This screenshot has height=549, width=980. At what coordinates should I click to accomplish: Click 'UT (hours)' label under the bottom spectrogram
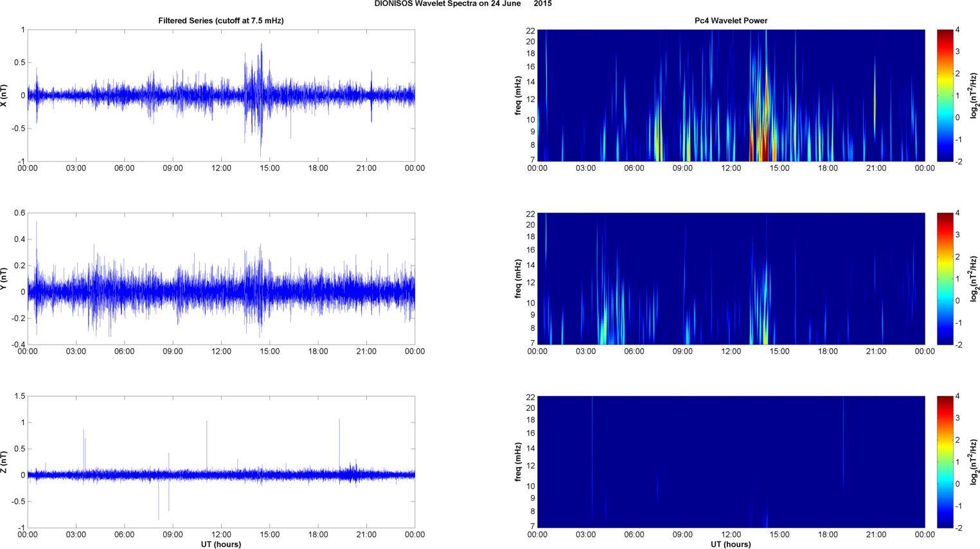coord(731,544)
